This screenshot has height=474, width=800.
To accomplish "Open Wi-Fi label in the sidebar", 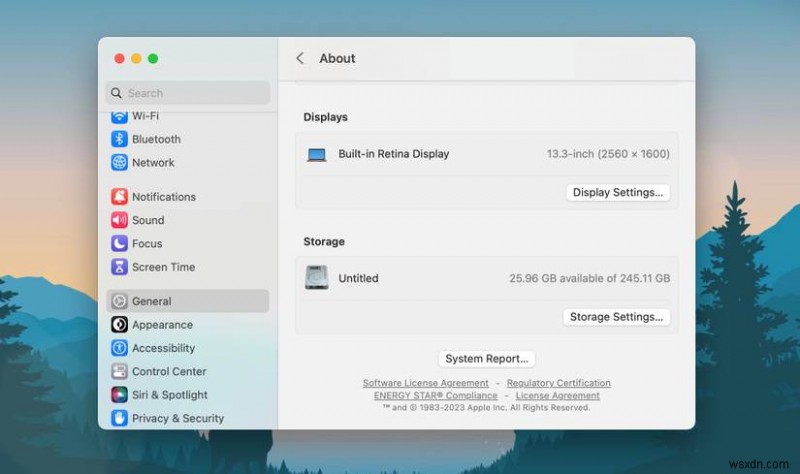I will 145,116.
